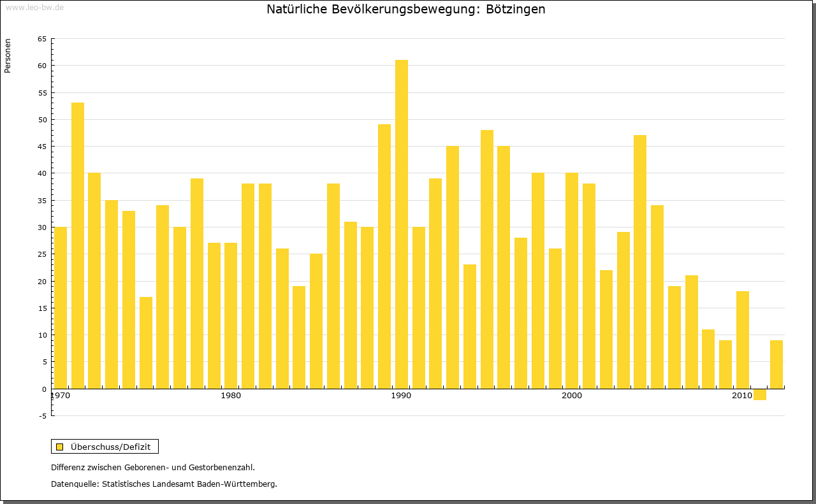Click the Personen y-axis label

8,56
